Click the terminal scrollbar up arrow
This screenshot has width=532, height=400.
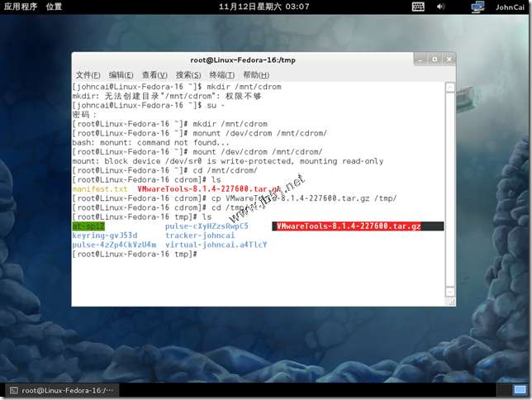(450, 88)
